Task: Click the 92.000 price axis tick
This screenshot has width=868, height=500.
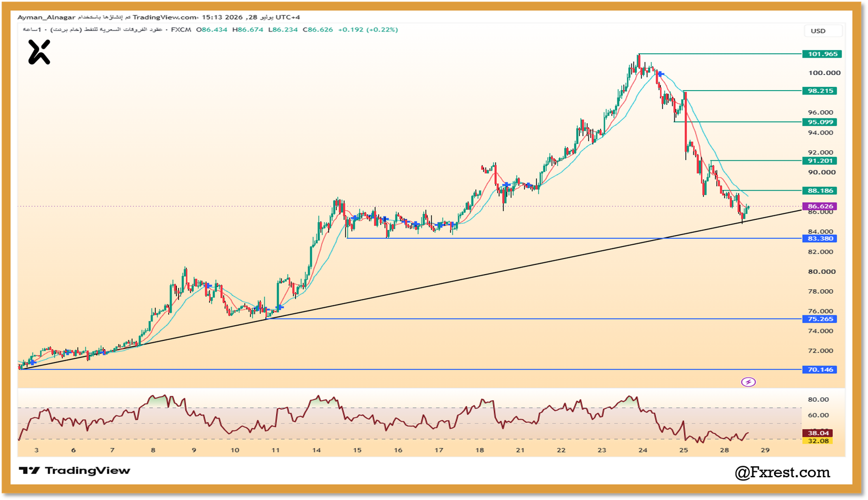Action: coord(820,153)
